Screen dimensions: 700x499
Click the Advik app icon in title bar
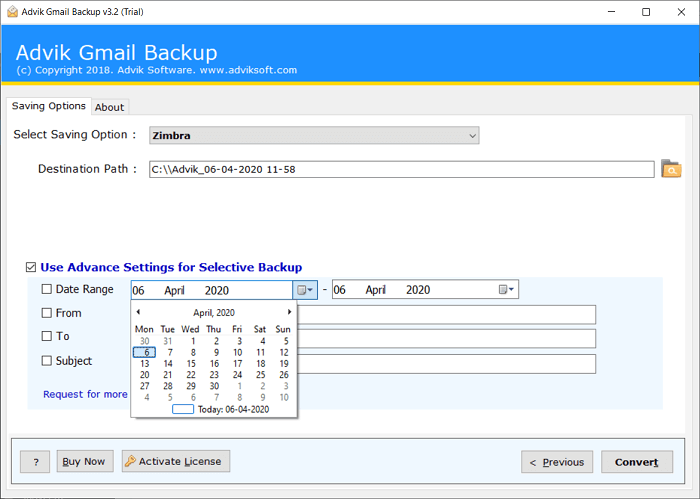click(x=12, y=12)
